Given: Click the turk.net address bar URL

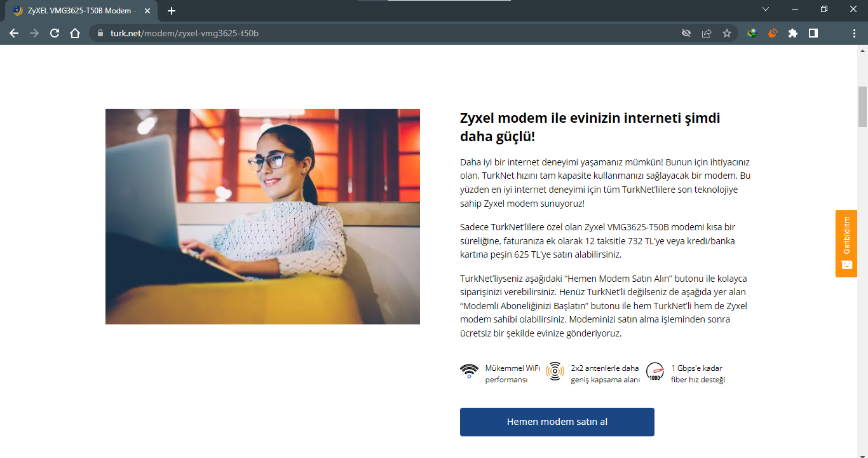Looking at the screenshot, I should coord(184,33).
